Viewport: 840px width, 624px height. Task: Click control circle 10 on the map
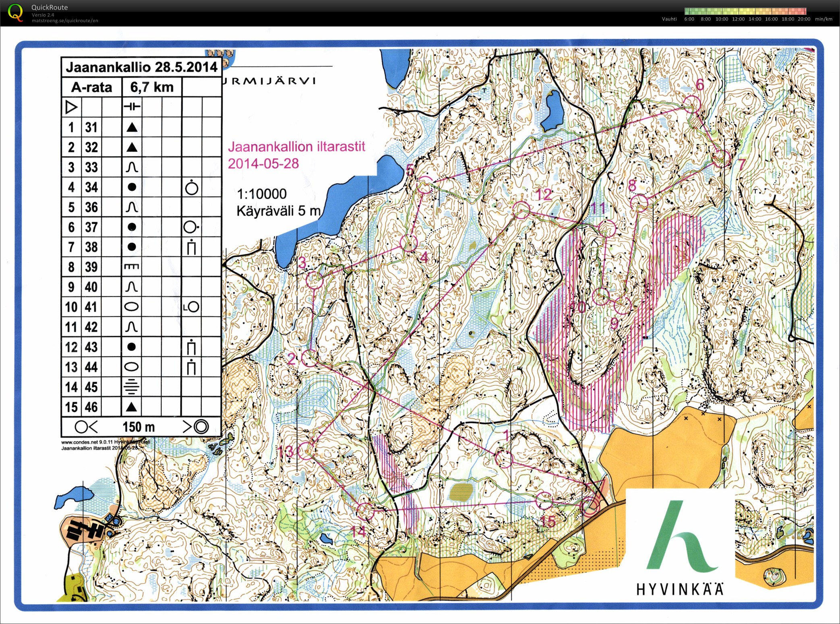click(x=601, y=297)
